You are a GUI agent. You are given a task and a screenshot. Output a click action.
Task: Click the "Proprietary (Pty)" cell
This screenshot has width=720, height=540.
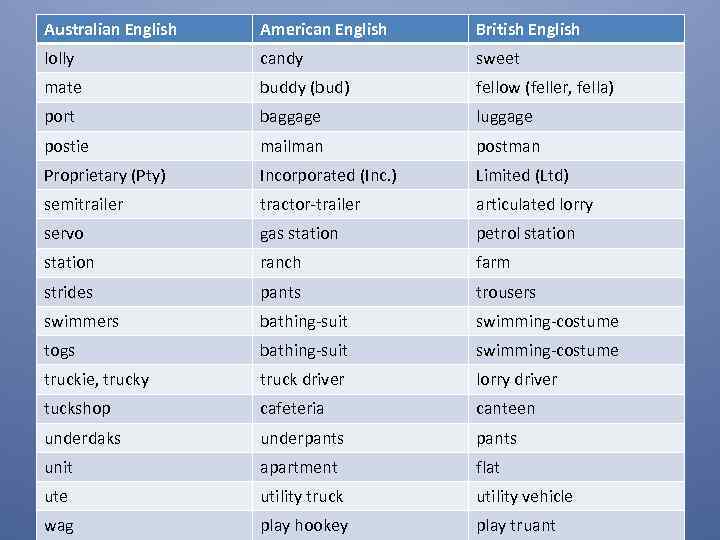click(105, 175)
